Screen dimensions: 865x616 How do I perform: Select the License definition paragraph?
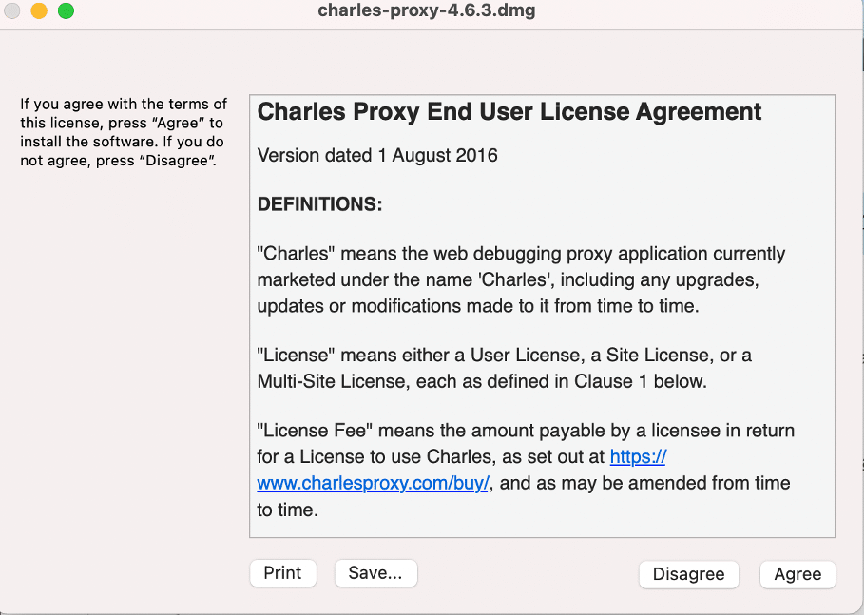click(x=504, y=367)
